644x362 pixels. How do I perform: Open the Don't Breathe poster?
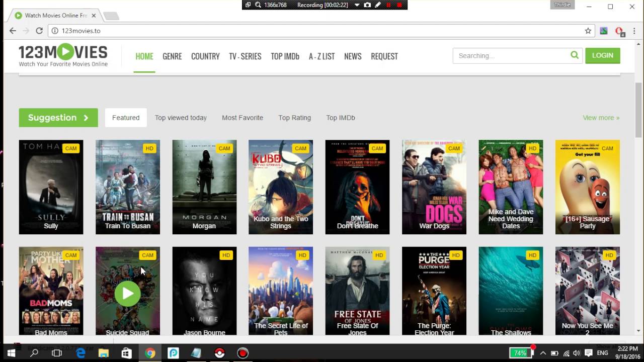(357, 187)
